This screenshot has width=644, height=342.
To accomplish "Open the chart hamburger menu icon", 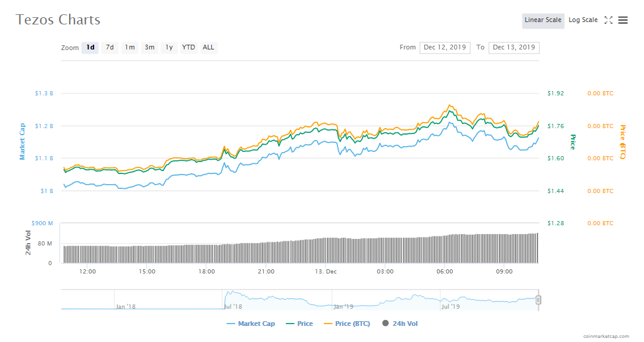I will click(x=623, y=20).
